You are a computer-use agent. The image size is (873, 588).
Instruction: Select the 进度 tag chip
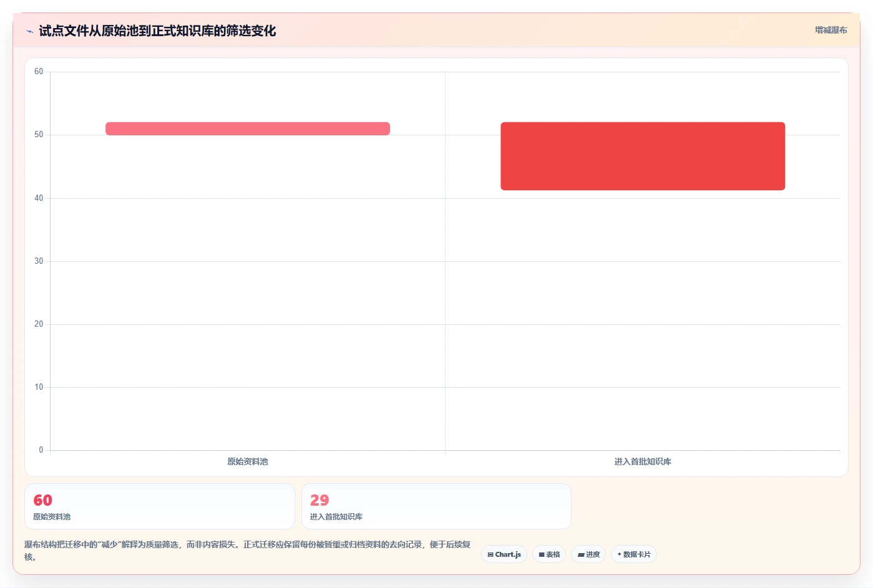pyautogui.click(x=588, y=554)
